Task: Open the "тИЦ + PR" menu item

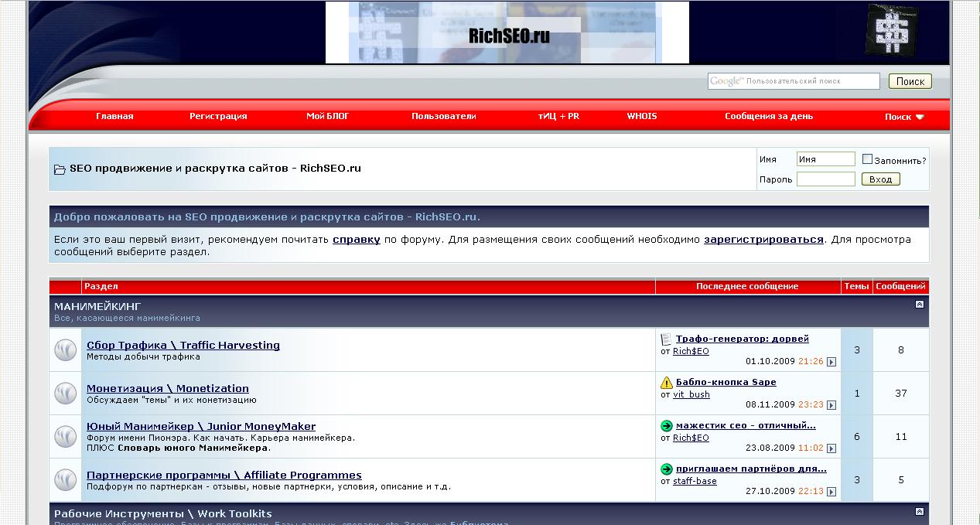Action: pos(559,115)
